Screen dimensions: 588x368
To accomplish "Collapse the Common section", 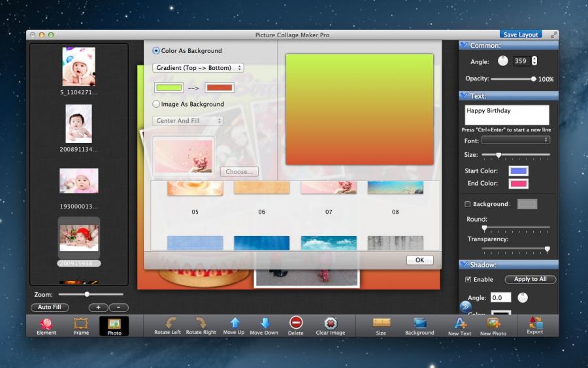I will click(465, 45).
